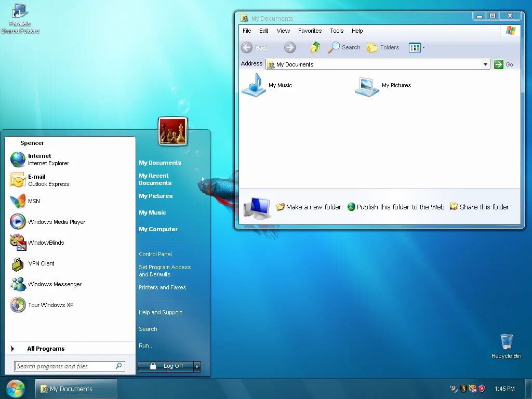The width and height of the screenshot is (532, 399).
Task: Open the View menu
Action: (x=283, y=31)
